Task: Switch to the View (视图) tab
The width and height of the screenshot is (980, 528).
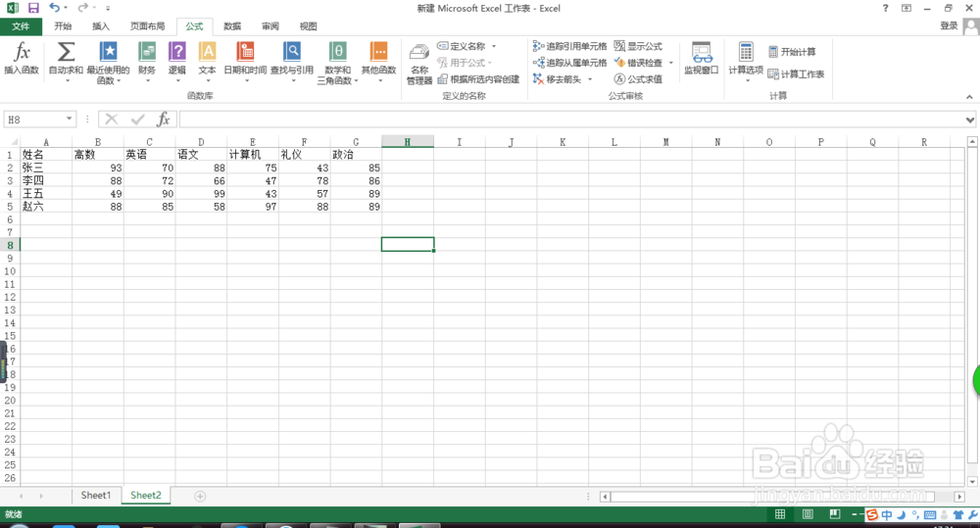Action: coord(308,26)
